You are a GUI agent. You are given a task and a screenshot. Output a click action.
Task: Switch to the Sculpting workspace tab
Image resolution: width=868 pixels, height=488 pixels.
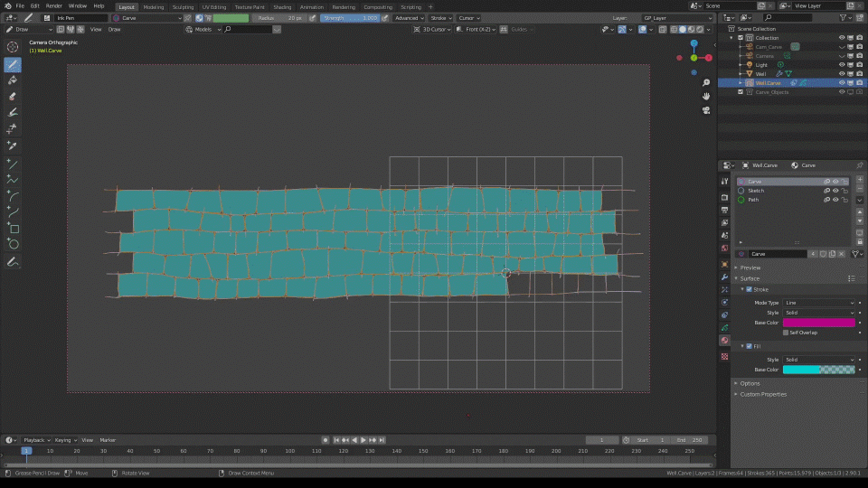tap(183, 7)
